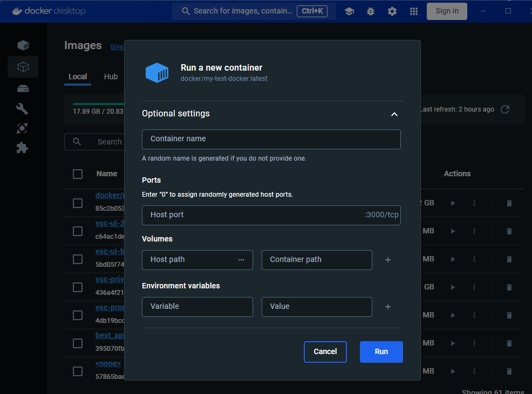This screenshot has height=394, width=532.
Task: Check the box for docker image 85c2b053
Action: click(x=78, y=203)
